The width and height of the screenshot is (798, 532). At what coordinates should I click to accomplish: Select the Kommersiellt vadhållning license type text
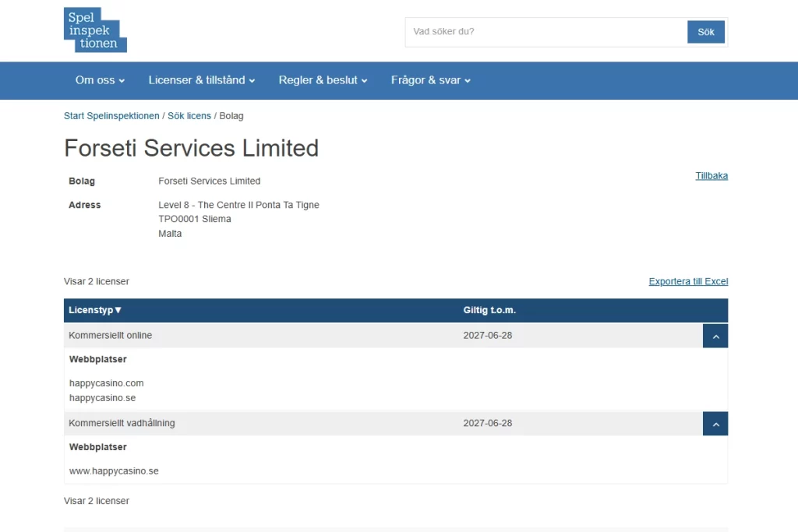point(122,423)
